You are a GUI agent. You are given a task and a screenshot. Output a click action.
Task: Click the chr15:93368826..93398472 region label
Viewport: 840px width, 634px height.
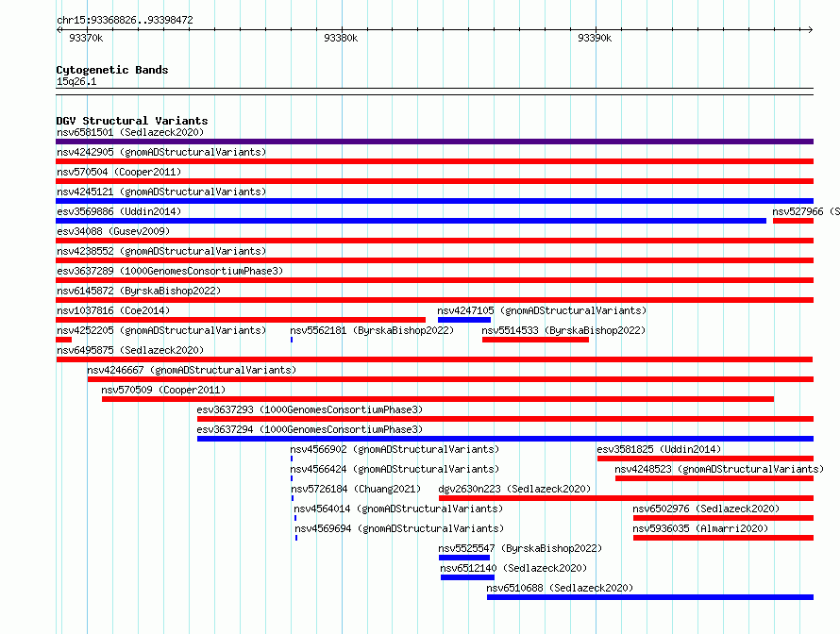tap(125, 20)
